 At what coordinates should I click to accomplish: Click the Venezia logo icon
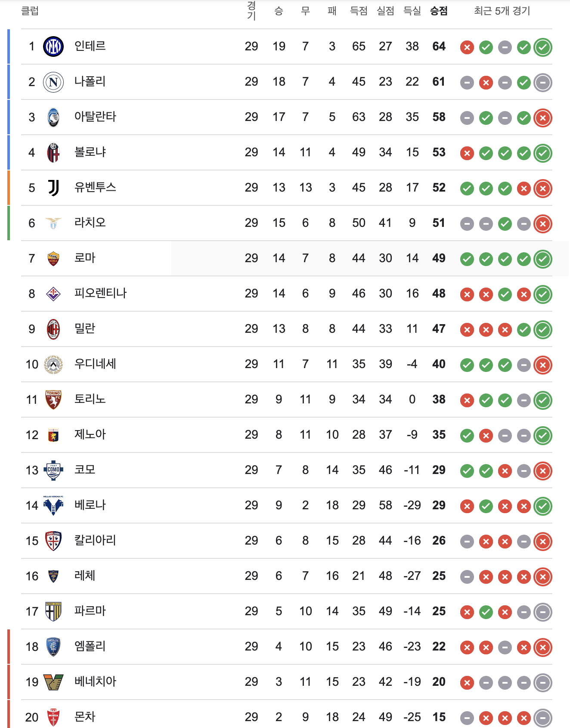[53, 682]
